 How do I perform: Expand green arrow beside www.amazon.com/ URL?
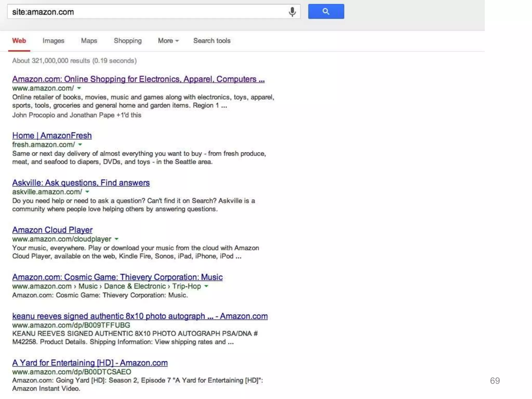coord(79,88)
